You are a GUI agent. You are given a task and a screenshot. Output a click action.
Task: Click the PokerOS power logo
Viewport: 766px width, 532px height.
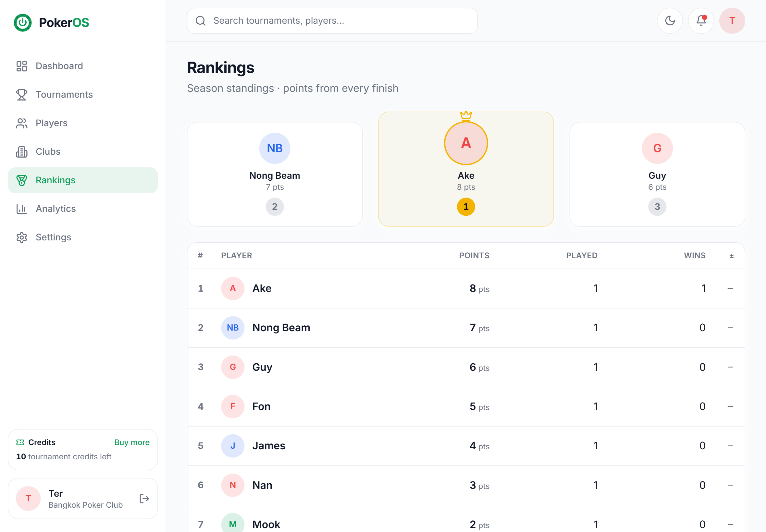[x=23, y=23]
